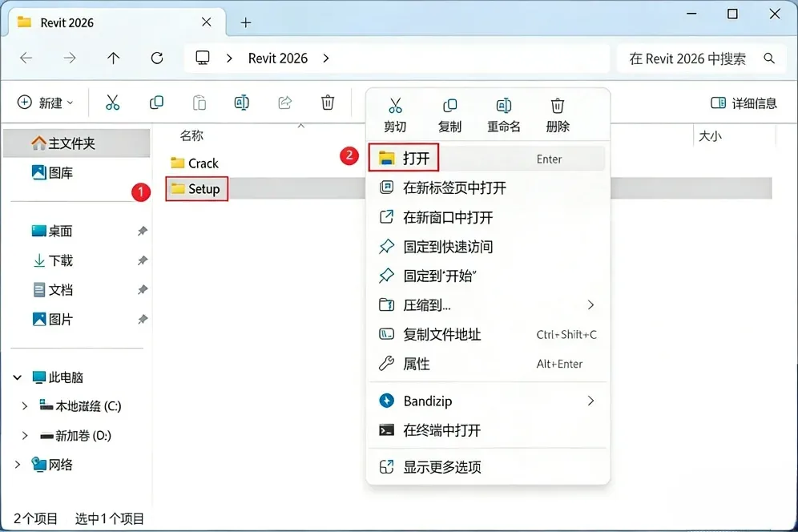This screenshot has height=532, width=798.
Task: Select the Crack folder
Action: pyautogui.click(x=195, y=163)
